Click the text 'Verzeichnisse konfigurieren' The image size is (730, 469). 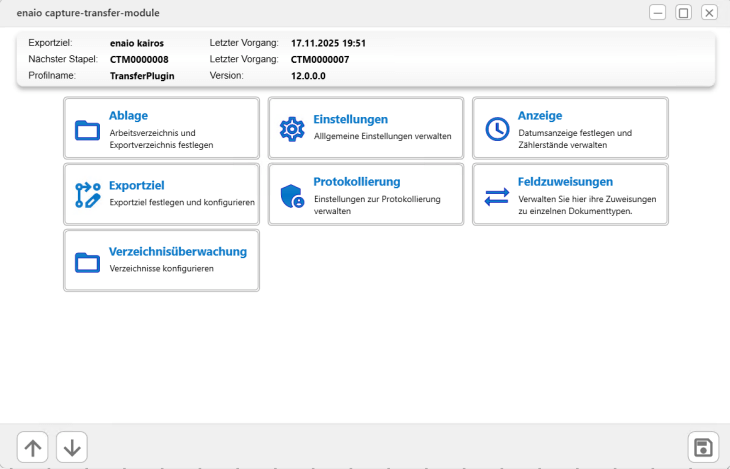[162, 269]
